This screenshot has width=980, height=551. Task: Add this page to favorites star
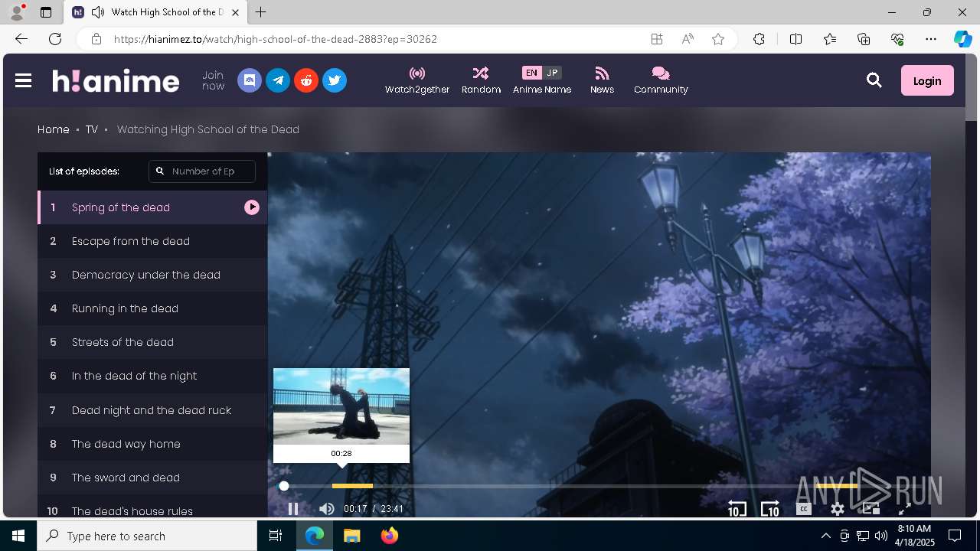tap(718, 39)
